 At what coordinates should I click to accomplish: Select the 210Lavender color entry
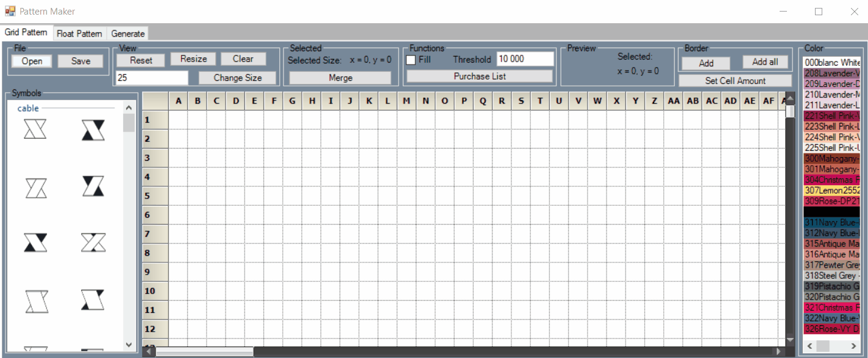[831, 94]
